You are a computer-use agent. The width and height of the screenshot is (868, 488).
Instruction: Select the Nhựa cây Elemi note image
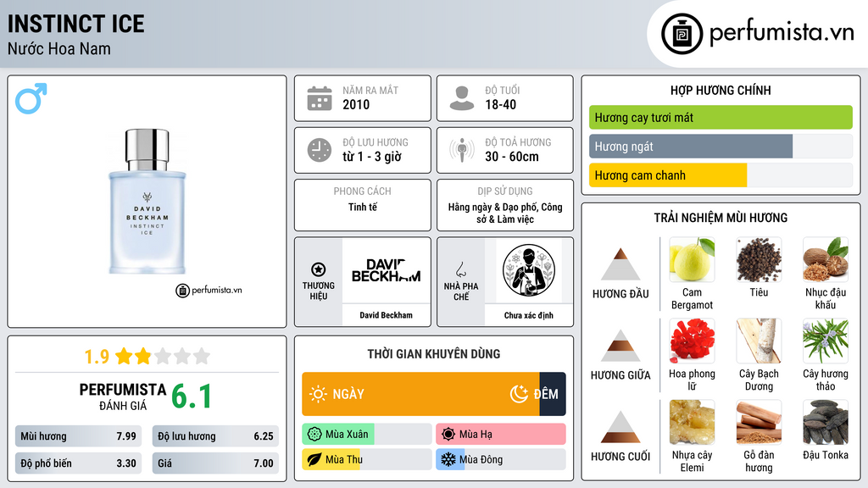click(692, 423)
